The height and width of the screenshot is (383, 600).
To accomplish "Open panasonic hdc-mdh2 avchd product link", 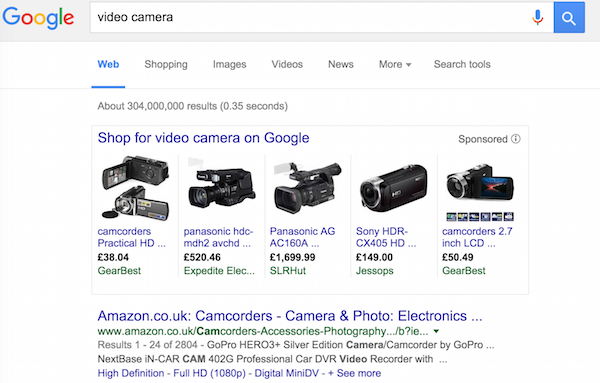I will click(x=218, y=237).
